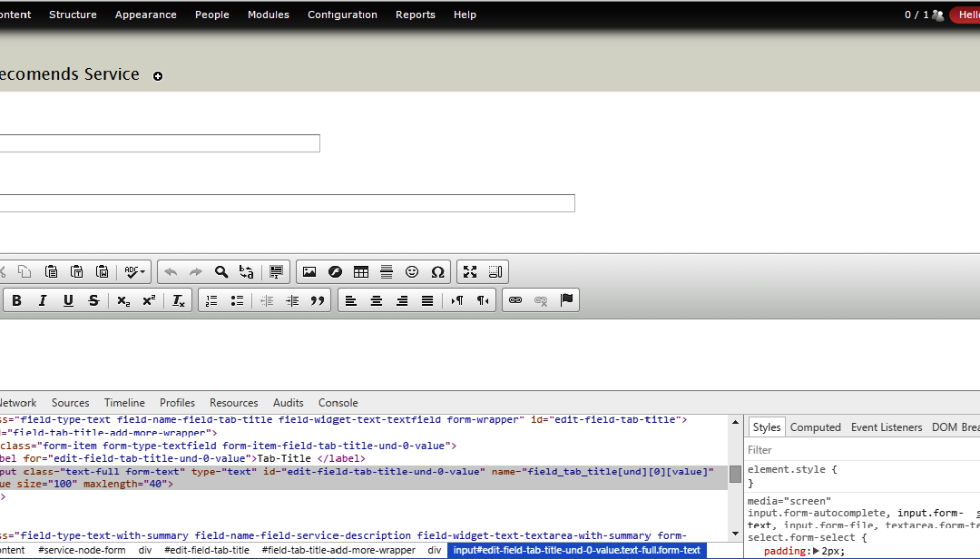Open the Structure admin menu
The height and width of the screenshot is (559, 980).
tap(73, 15)
